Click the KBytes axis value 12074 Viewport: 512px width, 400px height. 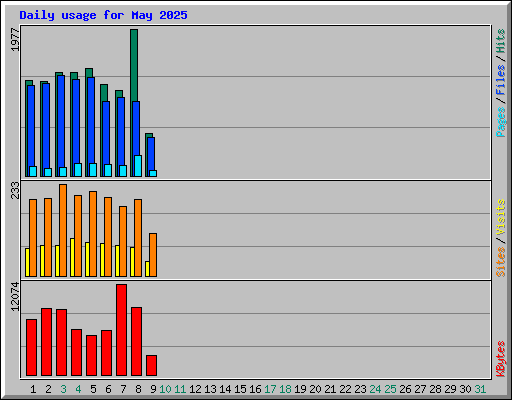pos(15,297)
